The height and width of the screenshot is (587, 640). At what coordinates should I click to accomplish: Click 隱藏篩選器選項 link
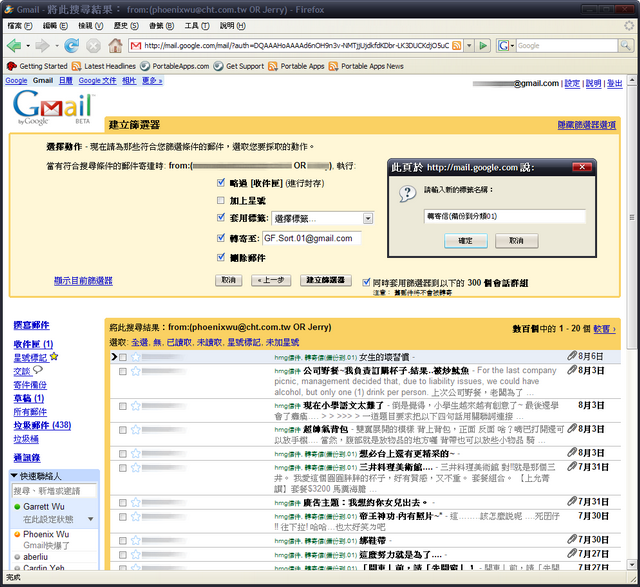click(x=587, y=125)
